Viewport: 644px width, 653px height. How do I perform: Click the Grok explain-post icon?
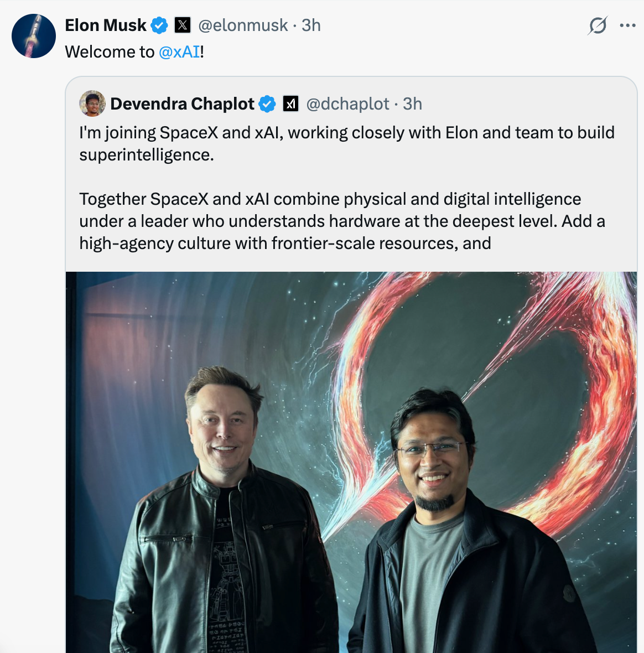(x=598, y=25)
